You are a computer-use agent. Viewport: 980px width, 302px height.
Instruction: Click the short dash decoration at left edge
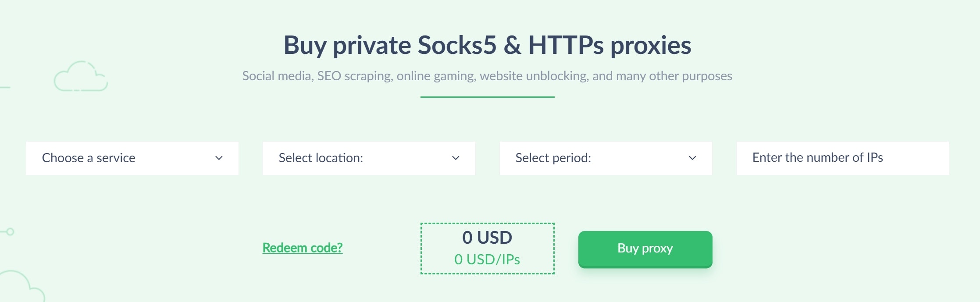[5, 88]
